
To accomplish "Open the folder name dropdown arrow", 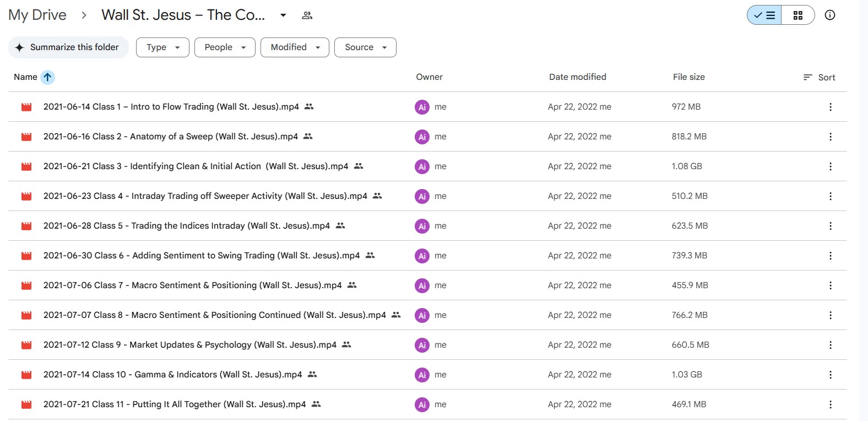I will click(x=283, y=15).
